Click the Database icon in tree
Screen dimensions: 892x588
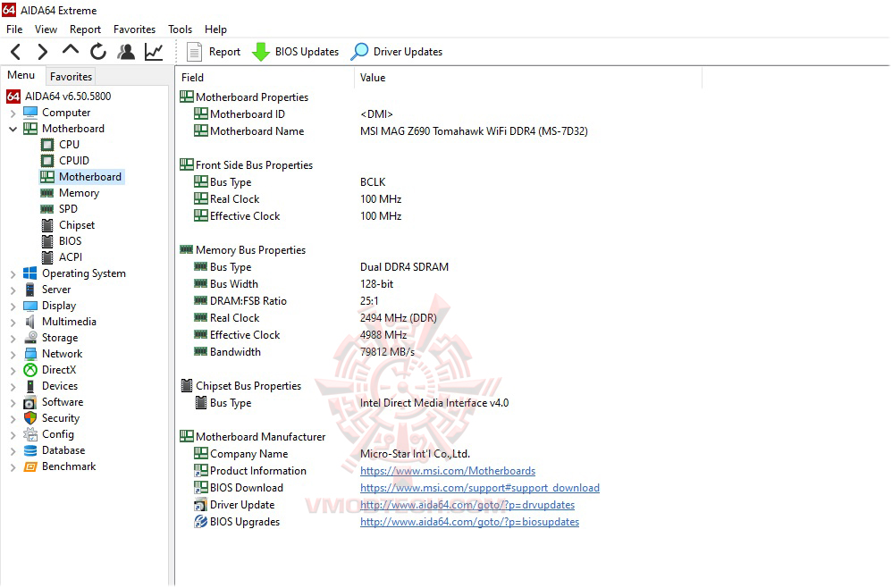coord(30,450)
